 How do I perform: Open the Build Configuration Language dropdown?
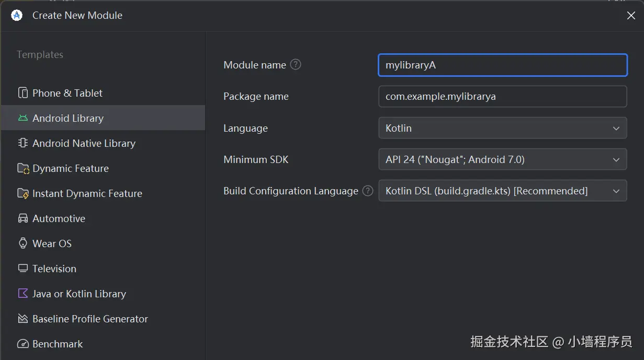pos(502,191)
